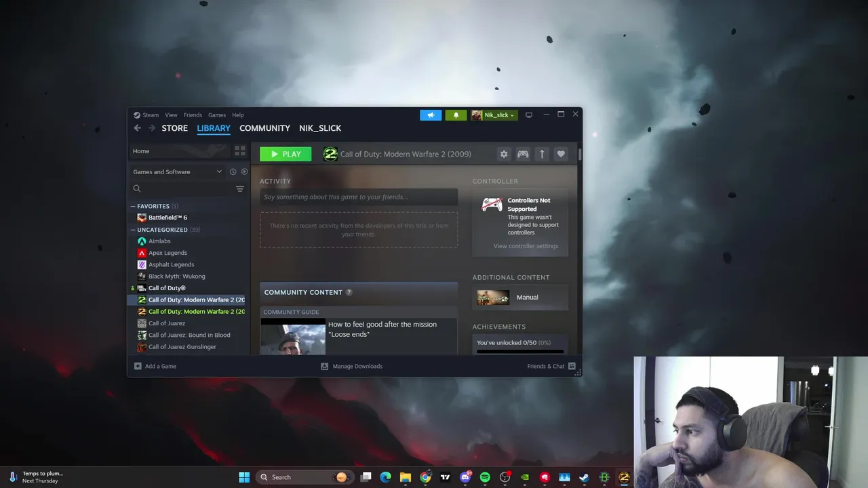868x488 pixels.
Task: Open Discord from the taskbar
Action: click(x=465, y=477)
